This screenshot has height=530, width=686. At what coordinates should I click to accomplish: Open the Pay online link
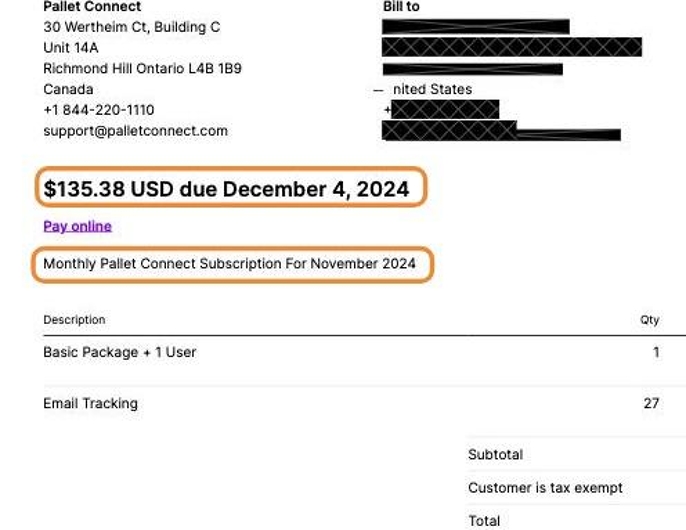pos(77,226)
